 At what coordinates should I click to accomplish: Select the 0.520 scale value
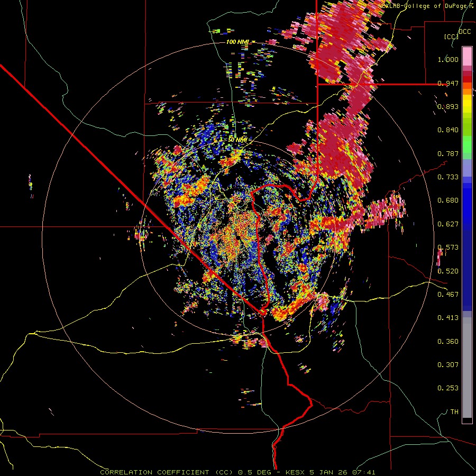point(448,271)
